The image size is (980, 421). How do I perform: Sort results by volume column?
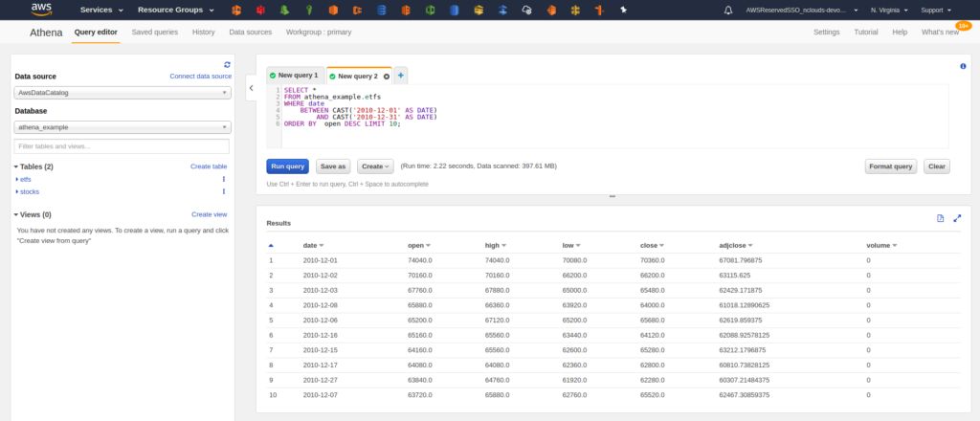(x=881, y=246)
